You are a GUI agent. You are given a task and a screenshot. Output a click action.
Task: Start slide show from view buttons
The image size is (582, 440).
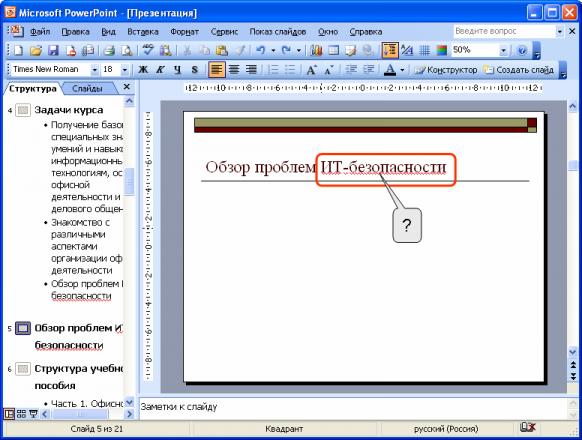pyautogui.click(x=33, y=413)
